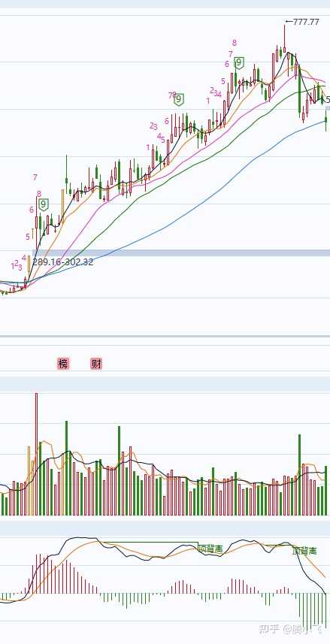Click the blue horizontal gap zone band
This screenshot has height=644, width=330.
tap(181, 253)
